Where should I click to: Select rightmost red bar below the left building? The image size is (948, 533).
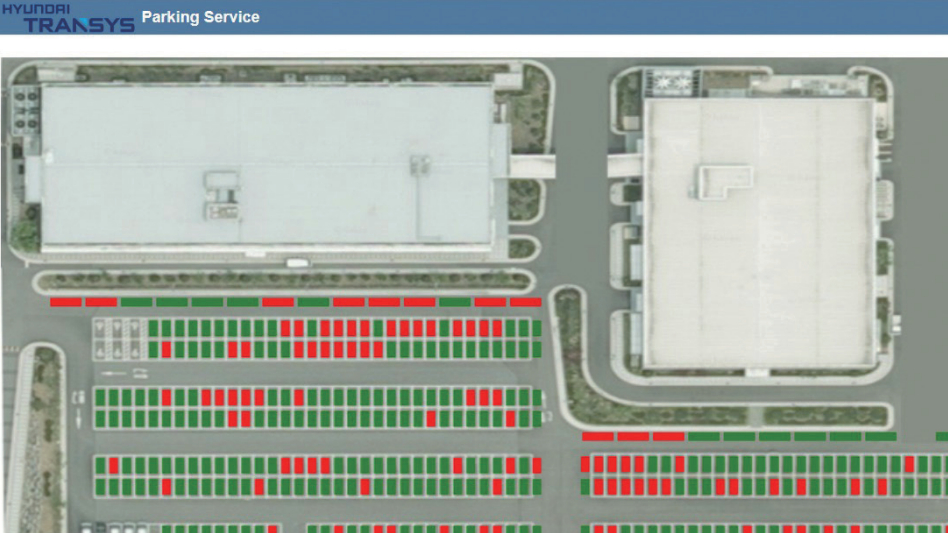click(525, 302)
